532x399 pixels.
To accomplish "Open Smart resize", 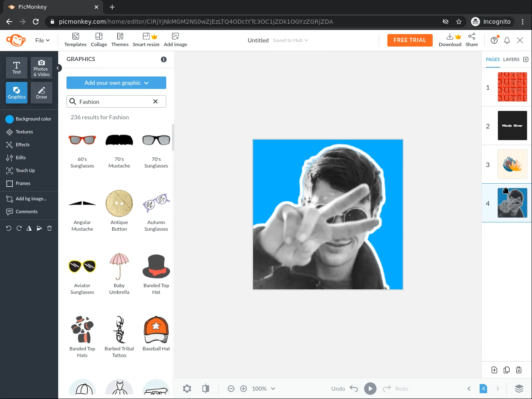I will pyautogui.click(x=146, y=40).
